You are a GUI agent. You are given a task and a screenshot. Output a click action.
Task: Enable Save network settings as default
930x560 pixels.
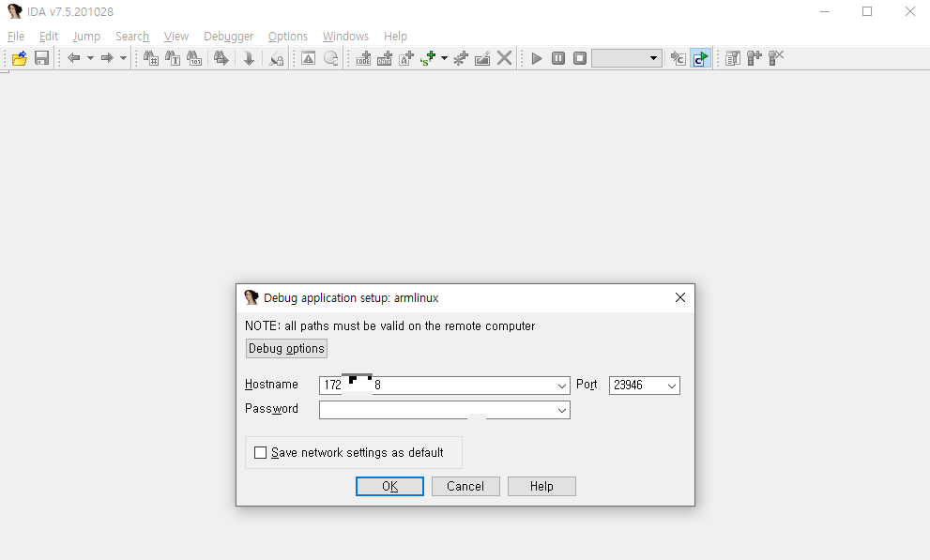260,453
